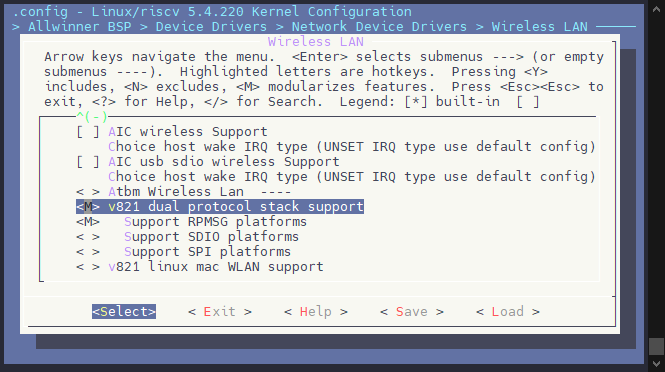Click the Exit button

point(220,312)
